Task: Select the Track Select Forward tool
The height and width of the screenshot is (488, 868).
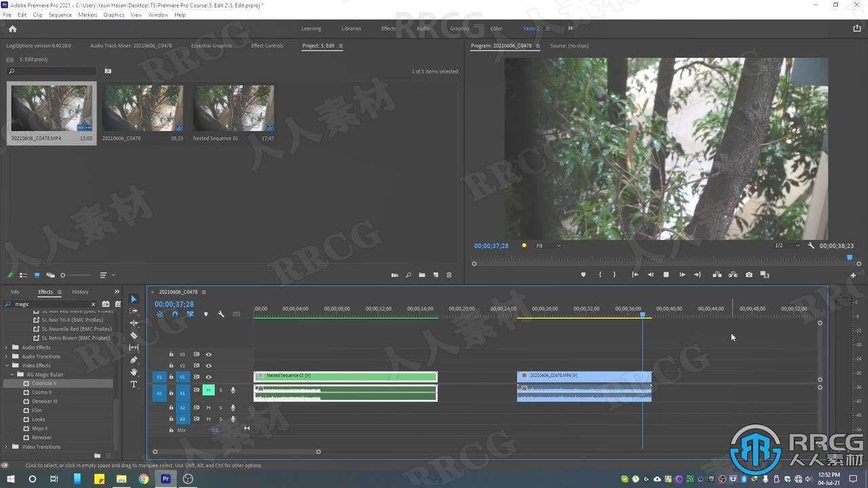Action: coord(134,311)
